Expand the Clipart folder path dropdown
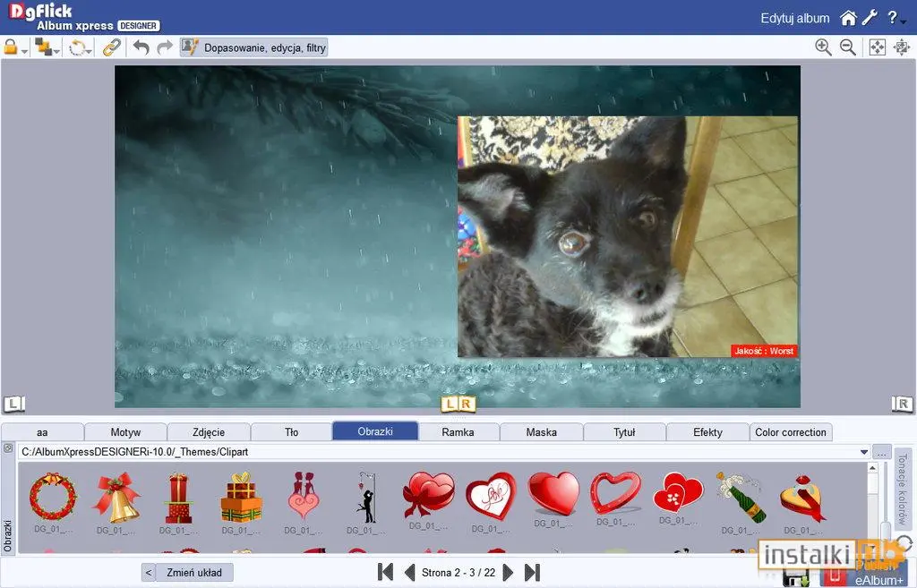 click(864, 452)
